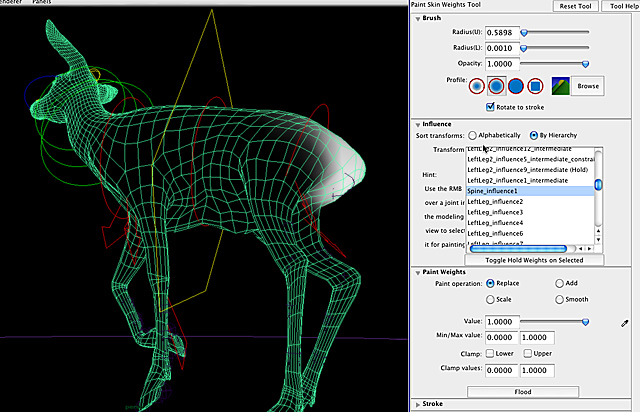This screenshot has width=640, height=412.
Task: Click the Reset Tool button
Action: click(x=575, y=6)
